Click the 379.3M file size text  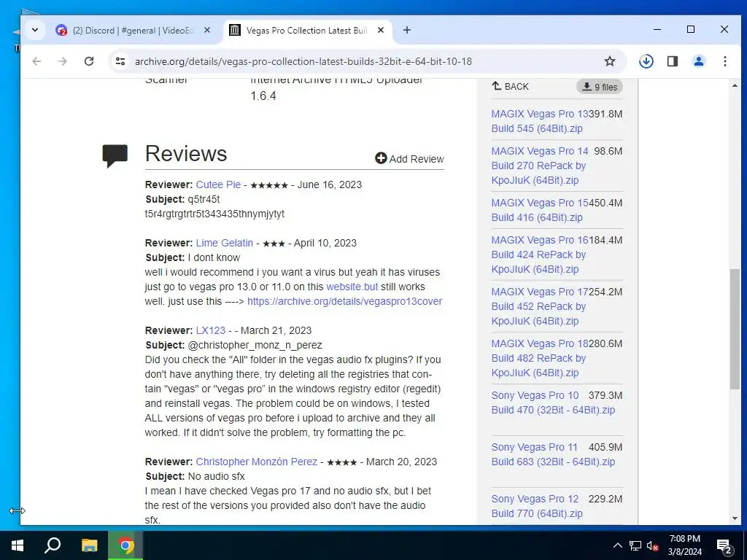pyautogui.click(x=605, y=395)
